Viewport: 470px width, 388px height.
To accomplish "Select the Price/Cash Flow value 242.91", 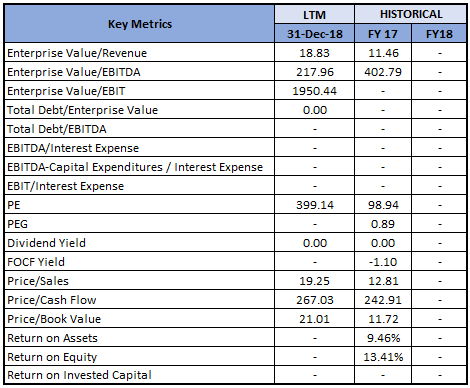I will 383,300.
